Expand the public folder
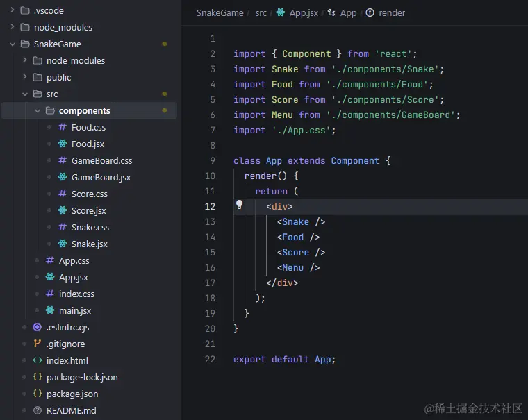Screen dimensions: 528x420 point(25,77)
